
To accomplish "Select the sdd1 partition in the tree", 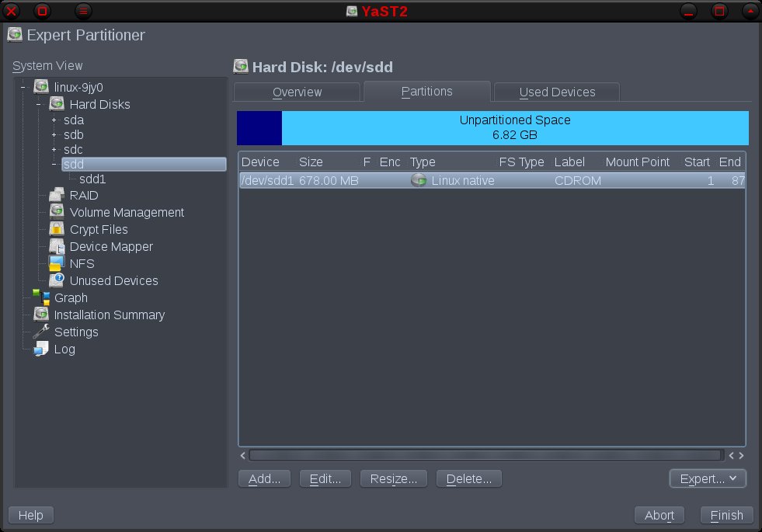I will pyautogui.click(x=92, y=179).
